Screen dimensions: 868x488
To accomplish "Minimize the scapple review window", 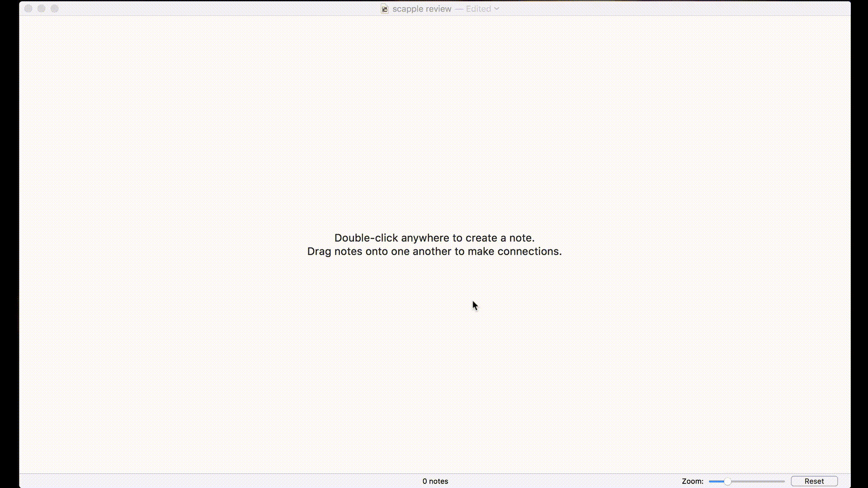I will tap(41, 9).
